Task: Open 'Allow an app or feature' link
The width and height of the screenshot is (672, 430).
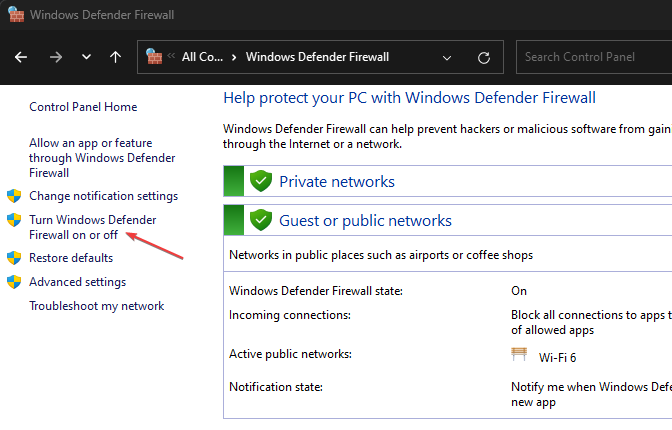Action: pyautogui.click(x=102, y=158)
